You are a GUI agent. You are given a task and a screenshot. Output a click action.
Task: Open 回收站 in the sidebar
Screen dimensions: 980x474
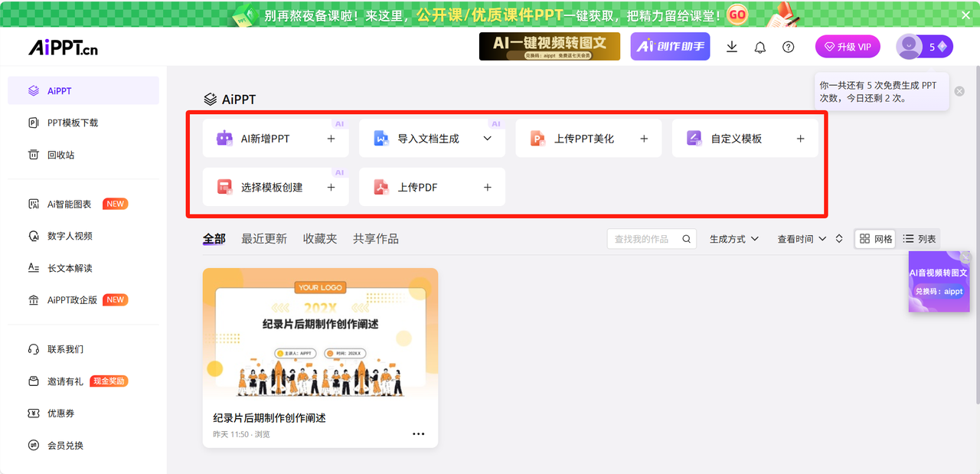point(83,155)
